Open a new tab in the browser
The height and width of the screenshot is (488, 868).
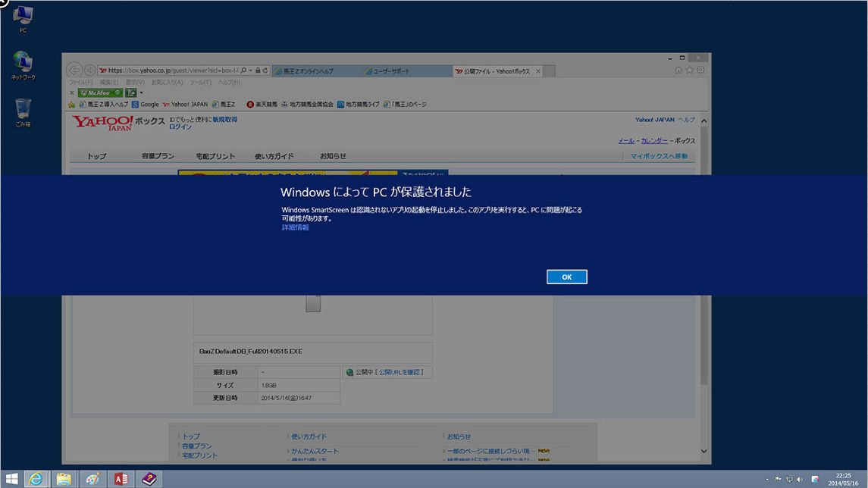point(549,70)
